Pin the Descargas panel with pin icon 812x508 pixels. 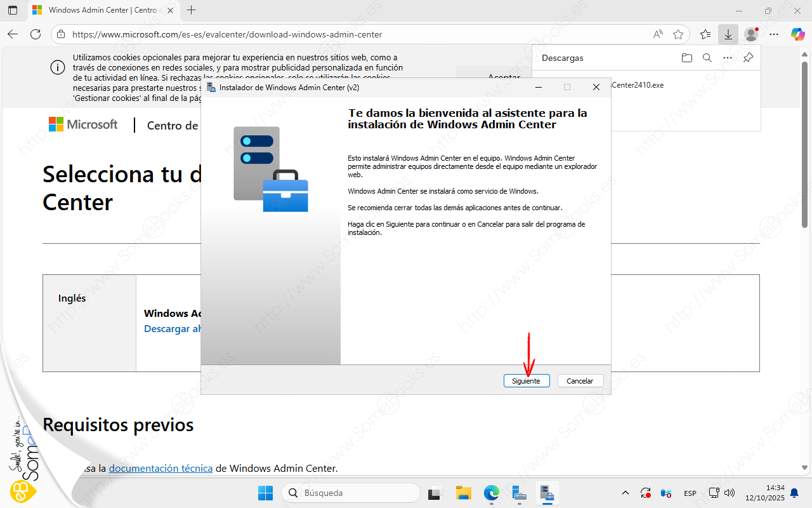[748, 58]
